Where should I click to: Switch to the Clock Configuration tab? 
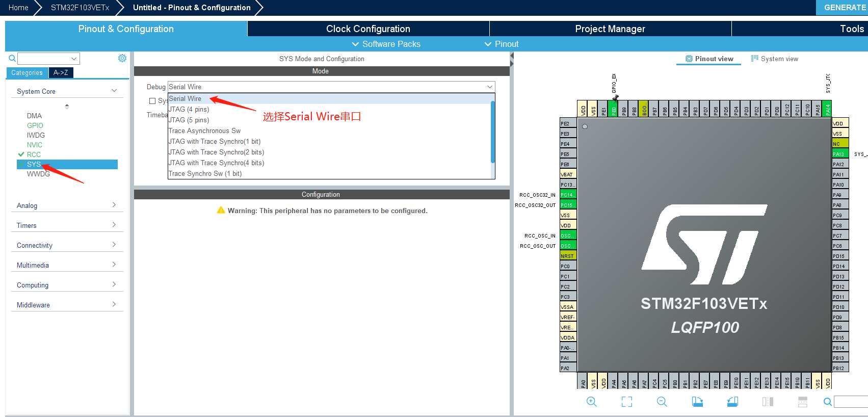(368, 29)
